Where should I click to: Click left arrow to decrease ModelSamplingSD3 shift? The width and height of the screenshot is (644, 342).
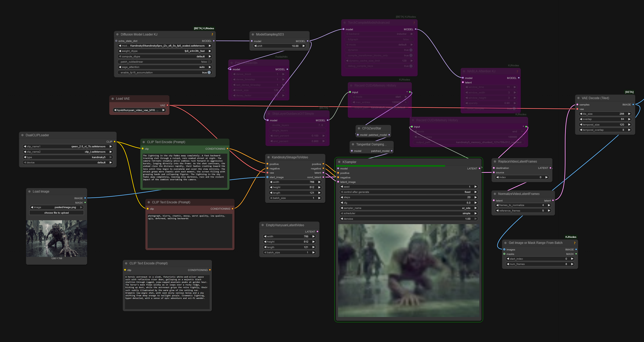click(255, 46)
